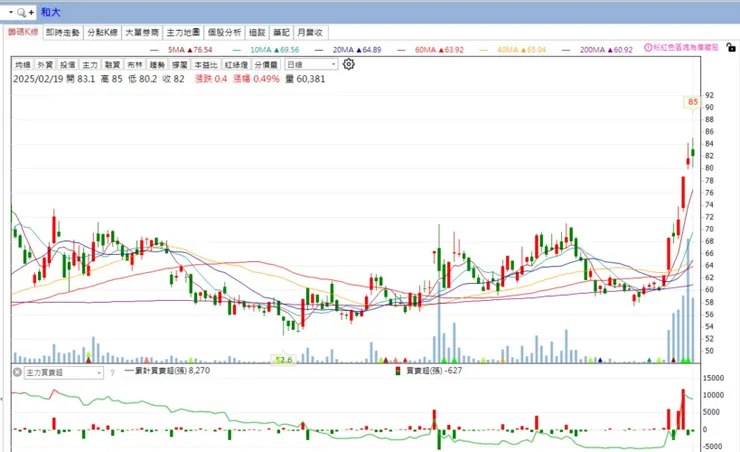Click the magnifier search icon beside 和大
The height and width of the screenshot is (452, 740).
[21, 13]
